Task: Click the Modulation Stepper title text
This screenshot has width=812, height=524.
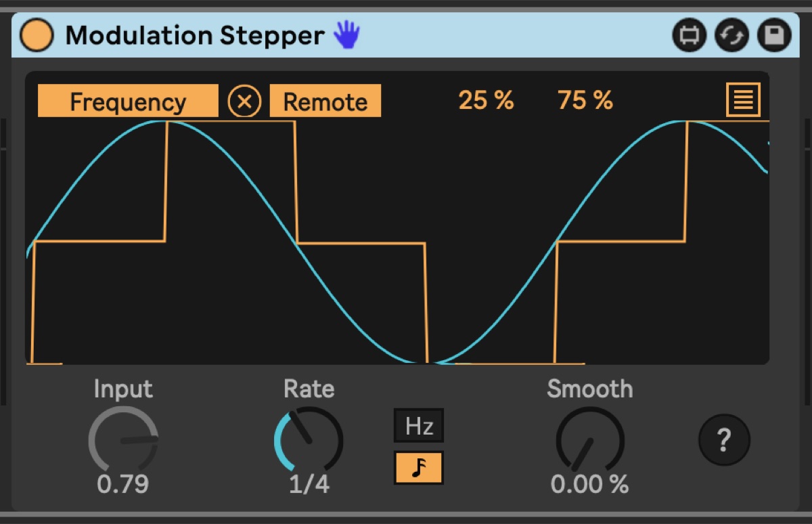Action: [195, 35]
